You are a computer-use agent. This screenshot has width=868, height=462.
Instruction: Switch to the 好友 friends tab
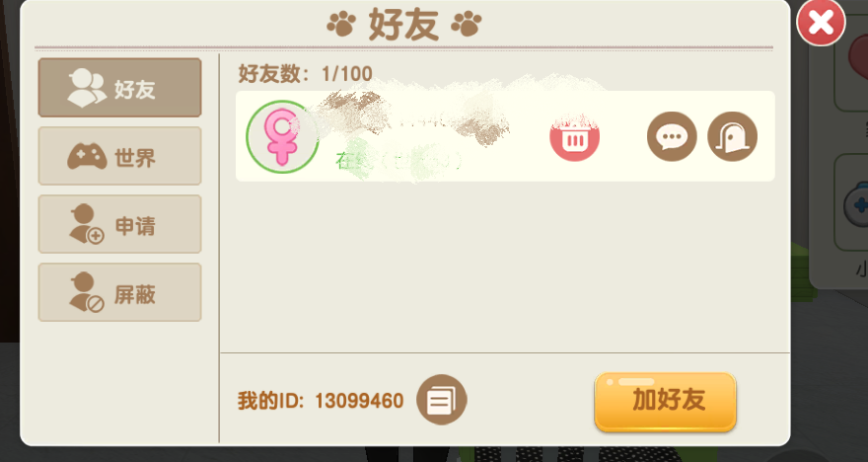(x=119, y=88)
